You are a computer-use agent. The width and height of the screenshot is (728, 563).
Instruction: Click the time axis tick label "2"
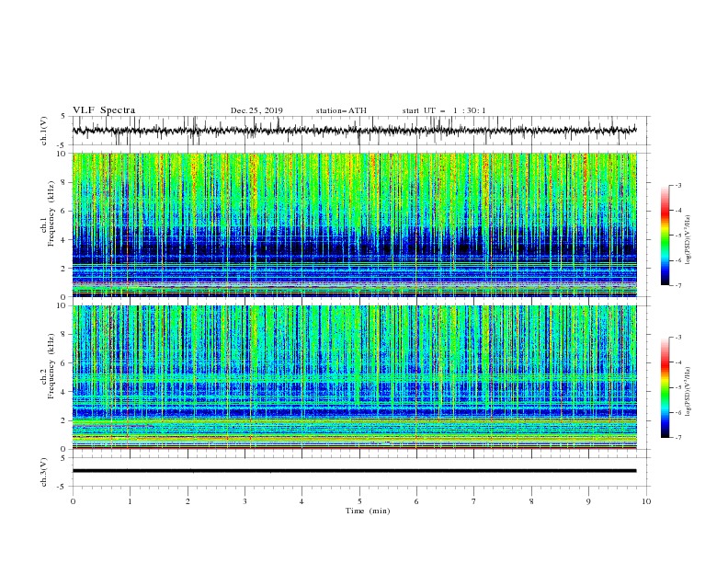coord(188,501)
